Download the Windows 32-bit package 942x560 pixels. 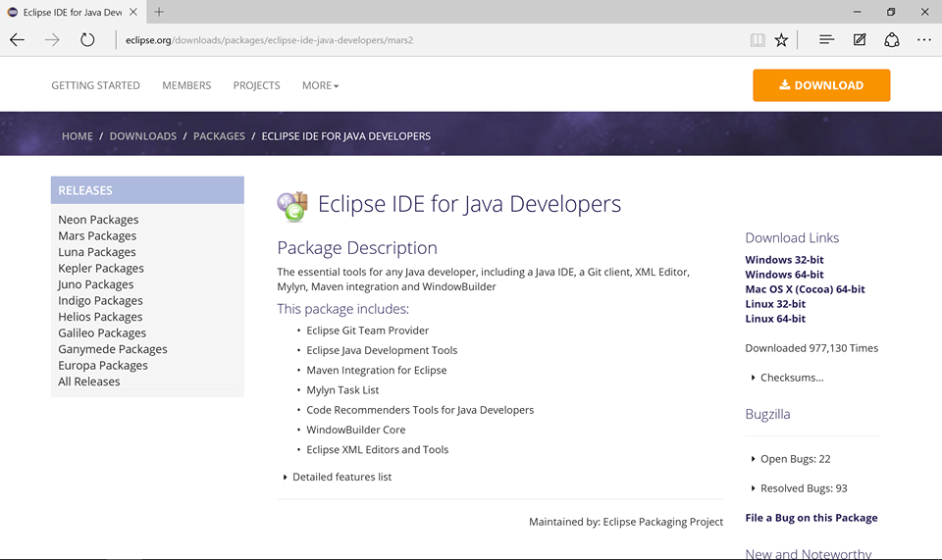784,260
